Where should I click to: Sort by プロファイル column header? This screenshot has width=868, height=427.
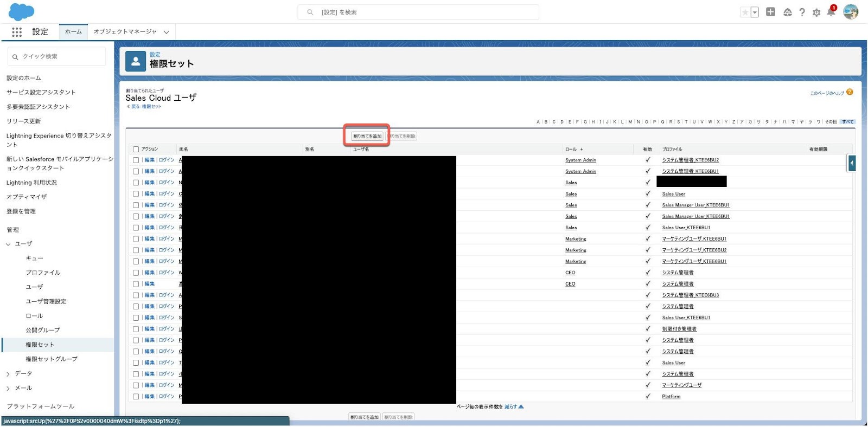coord(672,150)
